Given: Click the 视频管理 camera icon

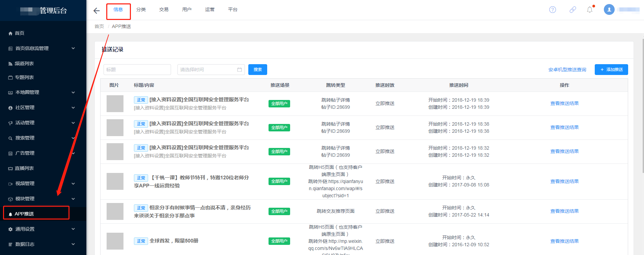Looking at the screenshot, I should click(10, 184).
